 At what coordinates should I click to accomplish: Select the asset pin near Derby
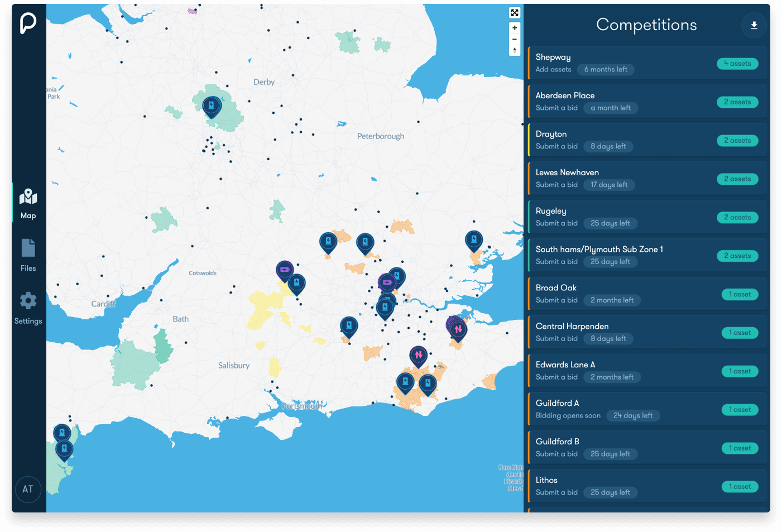coord(212,107)
